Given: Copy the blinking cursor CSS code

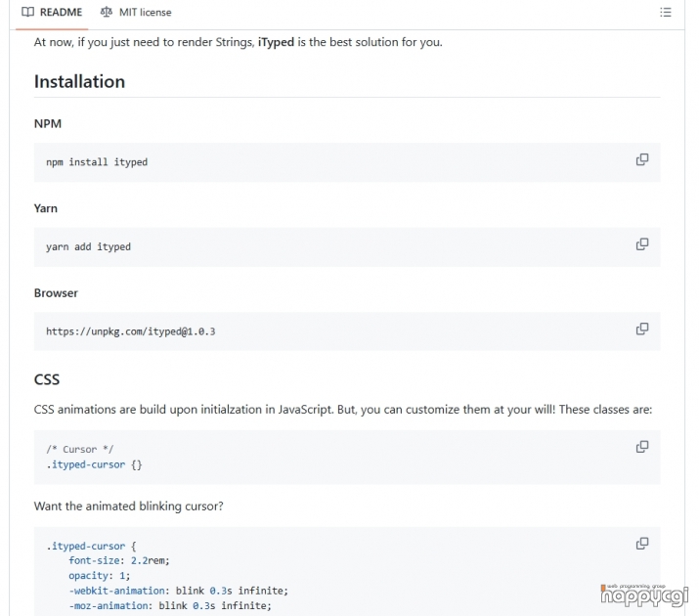Looking at the screenshot, I should [x=642, y=544].
